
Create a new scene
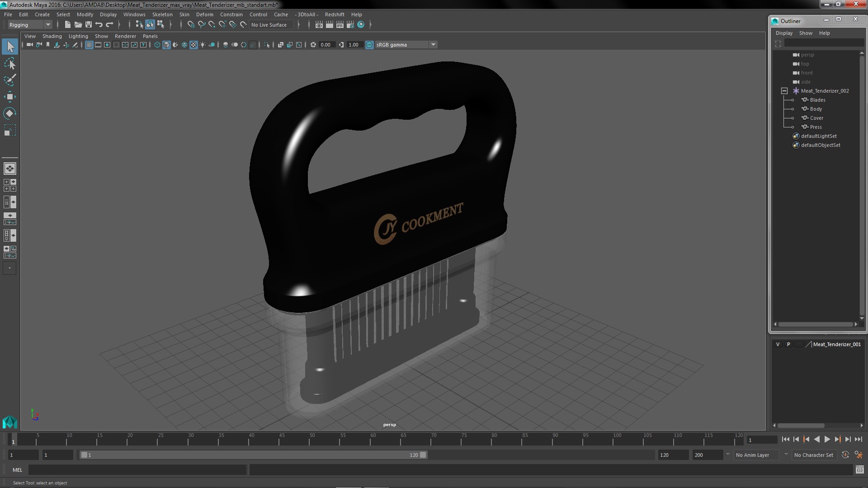[68, 25]
